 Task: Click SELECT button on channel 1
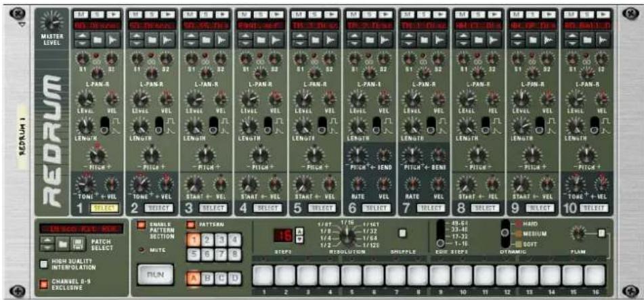tap(104, 209)
